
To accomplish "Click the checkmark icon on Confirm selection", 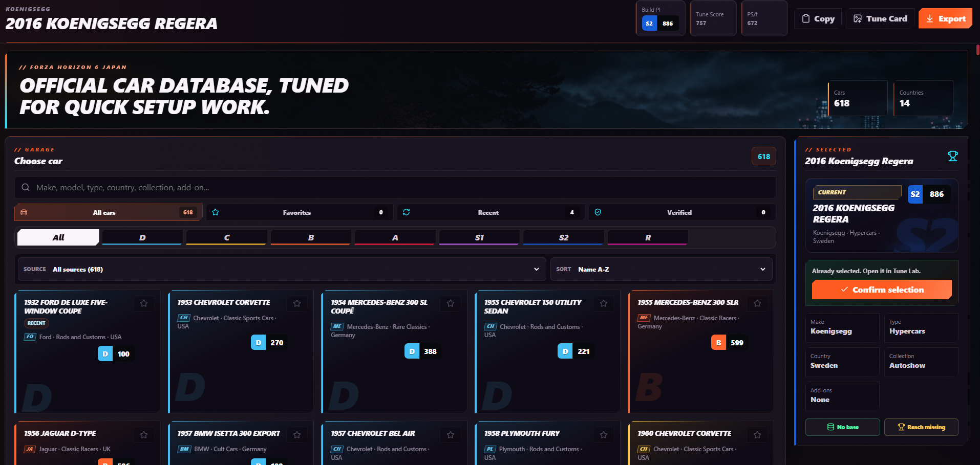I will click(x=845, y=290).
